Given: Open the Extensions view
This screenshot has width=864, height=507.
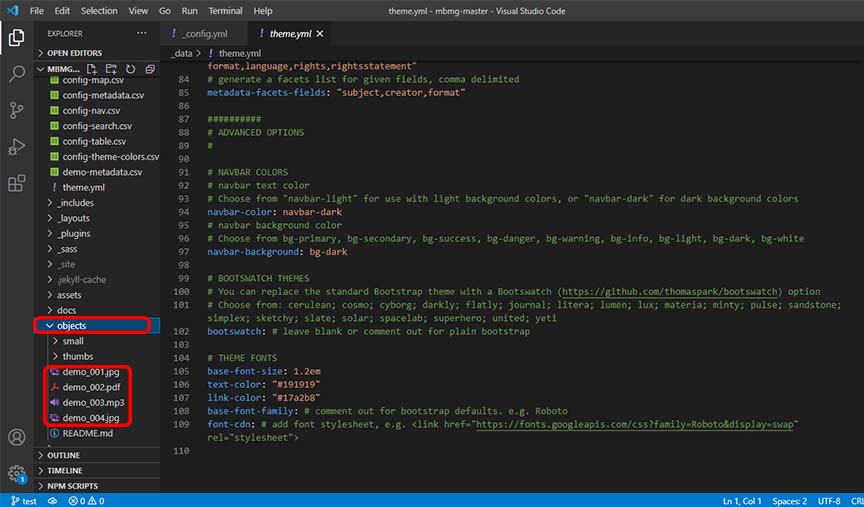Looking at the screenshot, I should coord(16,183).
